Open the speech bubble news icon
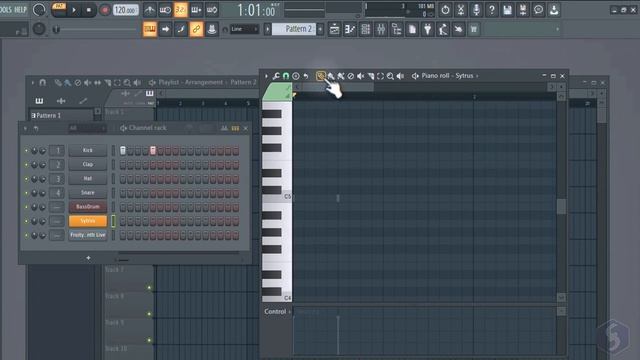This screenshot has height=360, width=640. 538,10
